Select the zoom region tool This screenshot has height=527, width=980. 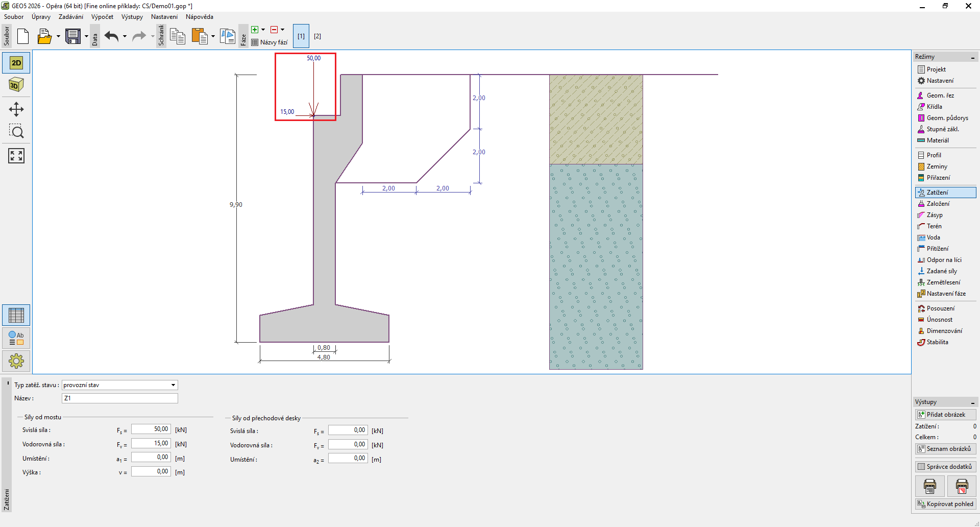(16, 132)
